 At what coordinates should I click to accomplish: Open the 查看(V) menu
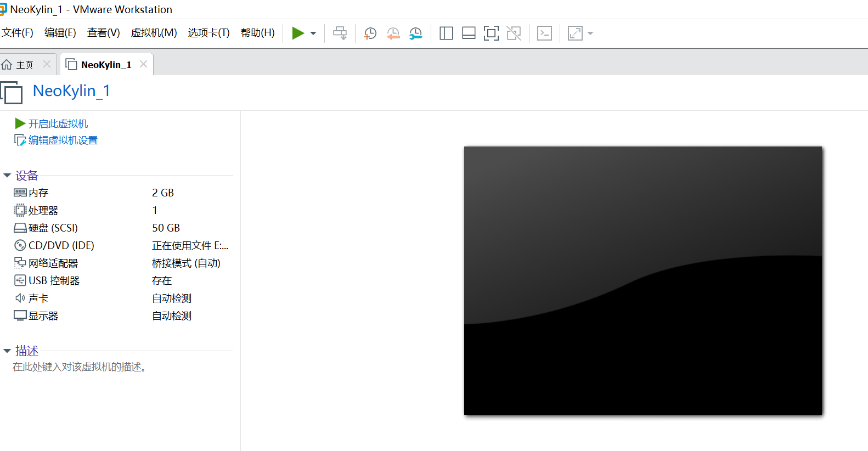pos(104,33)
